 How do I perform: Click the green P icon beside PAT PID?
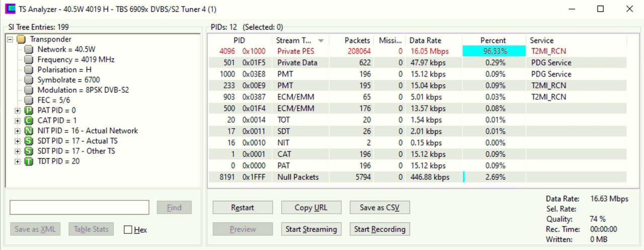pos(28,110)
